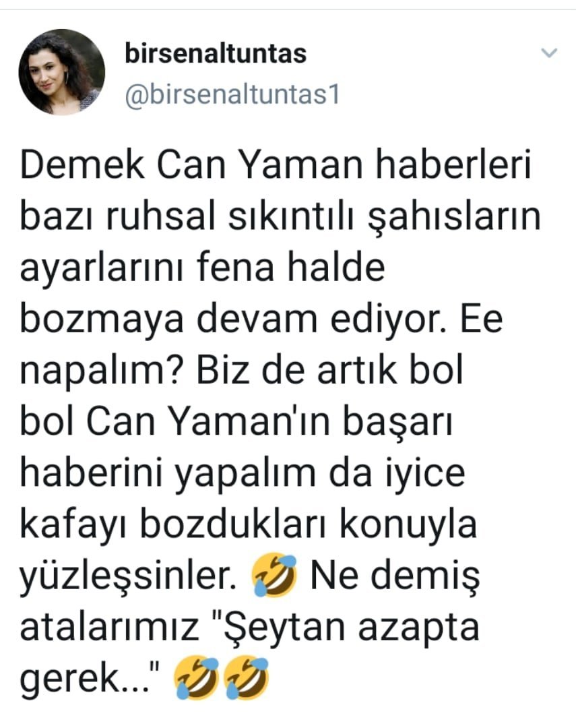Click the words fena halde
The width and height of the screenshot is (576, 728).
290,268
